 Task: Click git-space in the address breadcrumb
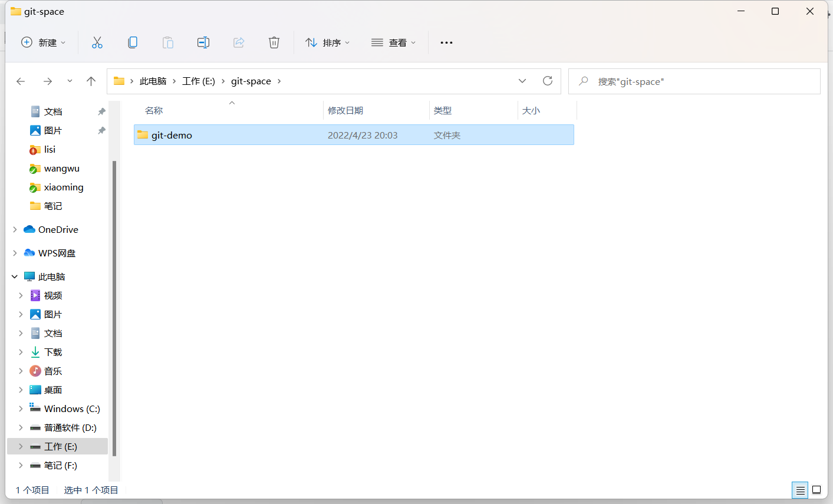(x=251, y=81)
